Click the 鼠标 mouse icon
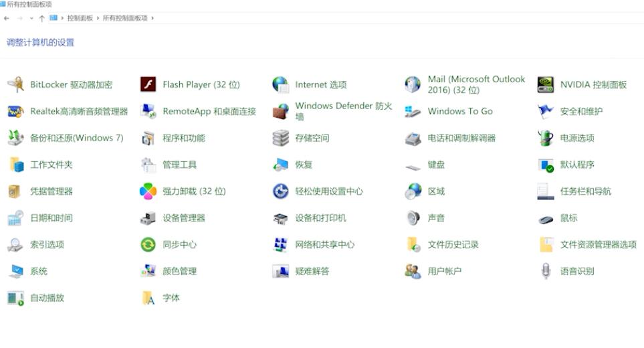This screenshot has height=348, width=644. pos(546,220)
